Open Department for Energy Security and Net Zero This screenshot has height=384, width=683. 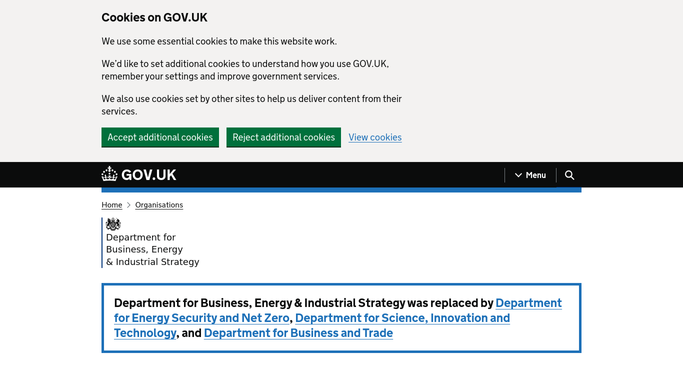click(202, 318)
